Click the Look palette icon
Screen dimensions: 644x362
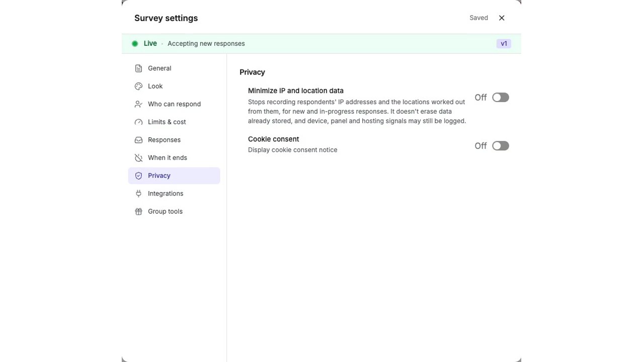click(138, 86)
